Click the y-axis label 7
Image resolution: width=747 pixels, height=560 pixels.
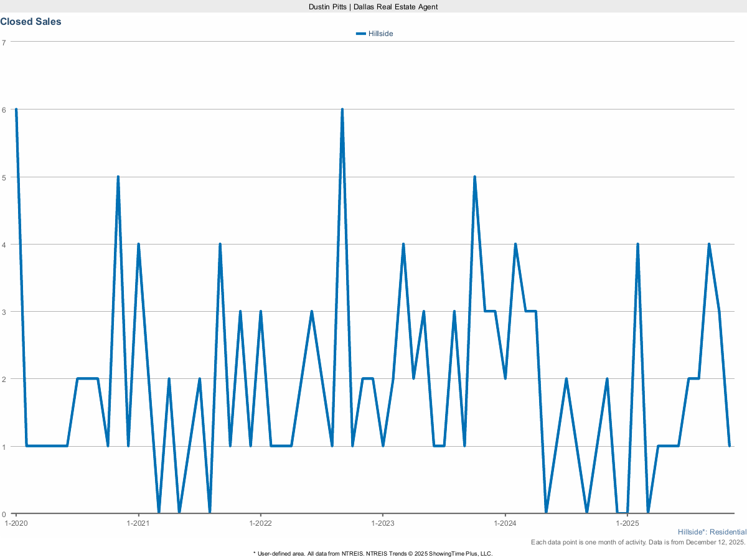(x=4, y=42)
